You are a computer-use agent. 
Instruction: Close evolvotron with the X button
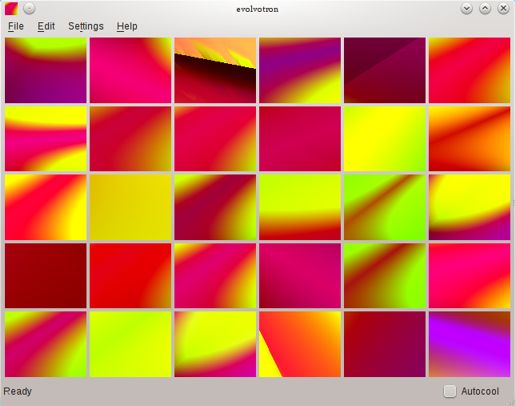(x=503, y=9)
